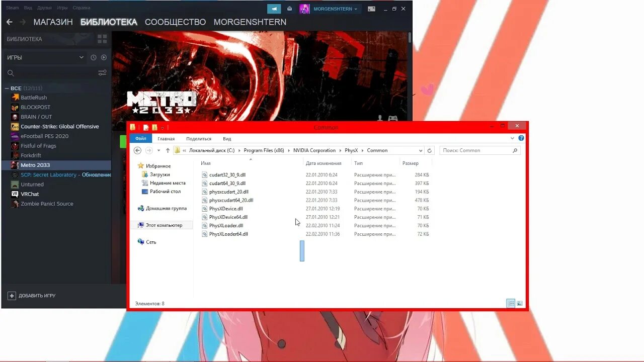
Task: Open the Вид ribbon tab in Explorer
Action: [x=227, y=139]
